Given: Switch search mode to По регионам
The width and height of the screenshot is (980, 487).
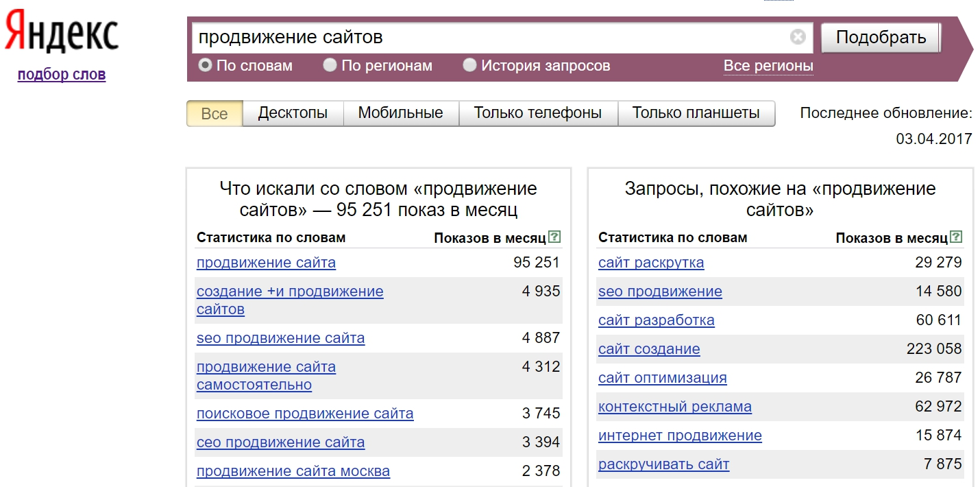Looking at the screenshot, I should tap(330, 65).
